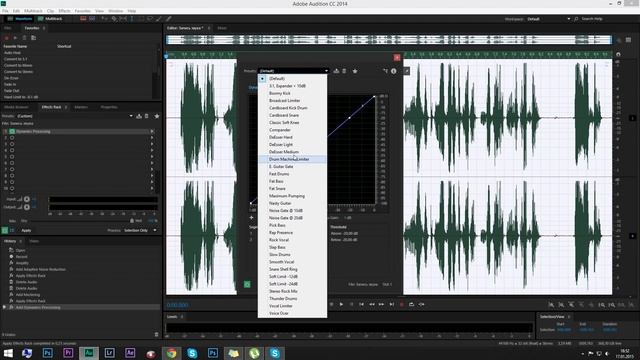The height and width of the screenshot is (360, 640).
Task: Switch to Waveform view
Action: (20, 19)
